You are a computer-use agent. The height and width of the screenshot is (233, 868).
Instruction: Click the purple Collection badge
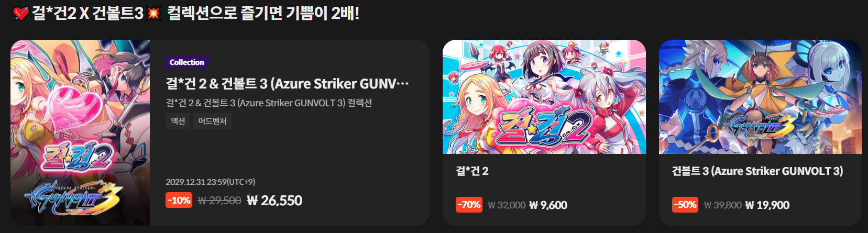187,62
